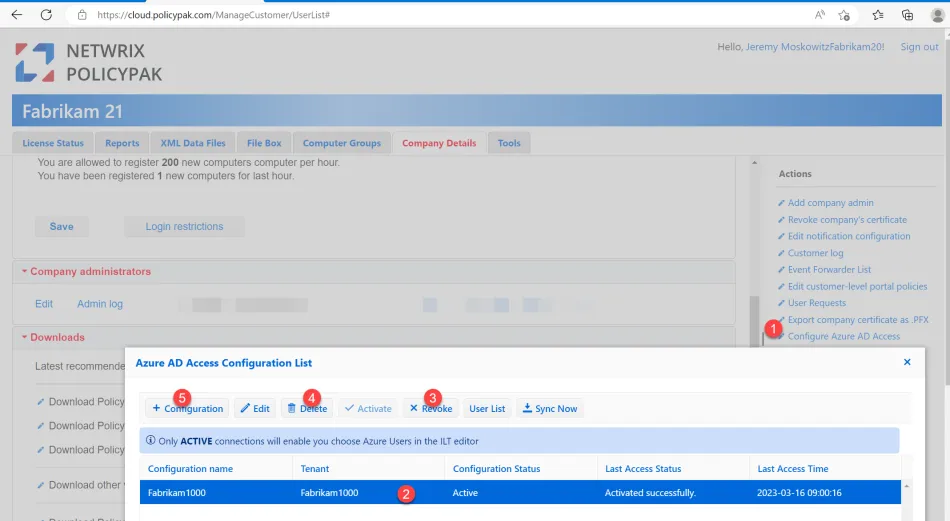
Task: Open the site information lock icon
Action: [82, 15]
